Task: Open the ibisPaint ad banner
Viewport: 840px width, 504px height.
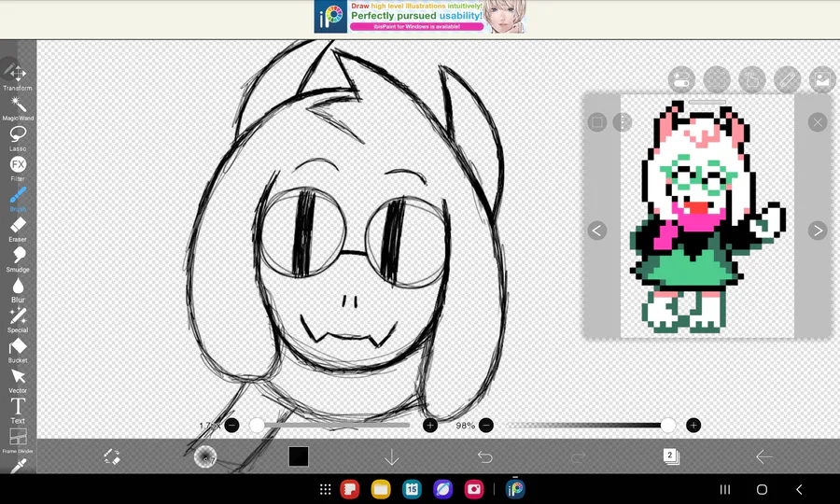Action: click(x=420, y=17)
